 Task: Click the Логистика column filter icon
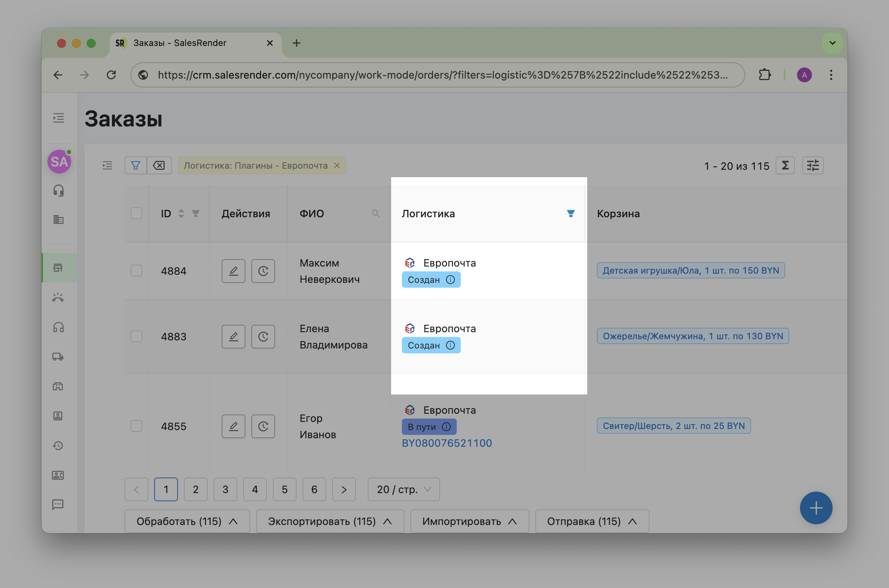(570, 214)
